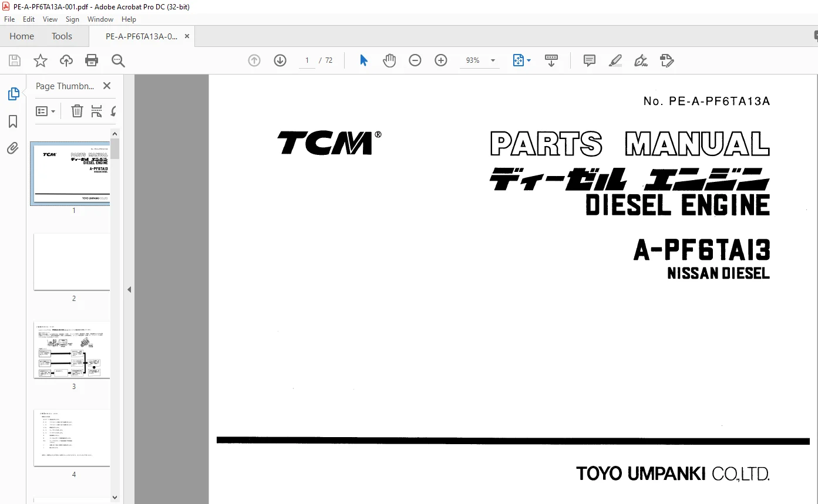
Task: Open the Attachments paperclip panel
Action: click(x=13, y=148)
